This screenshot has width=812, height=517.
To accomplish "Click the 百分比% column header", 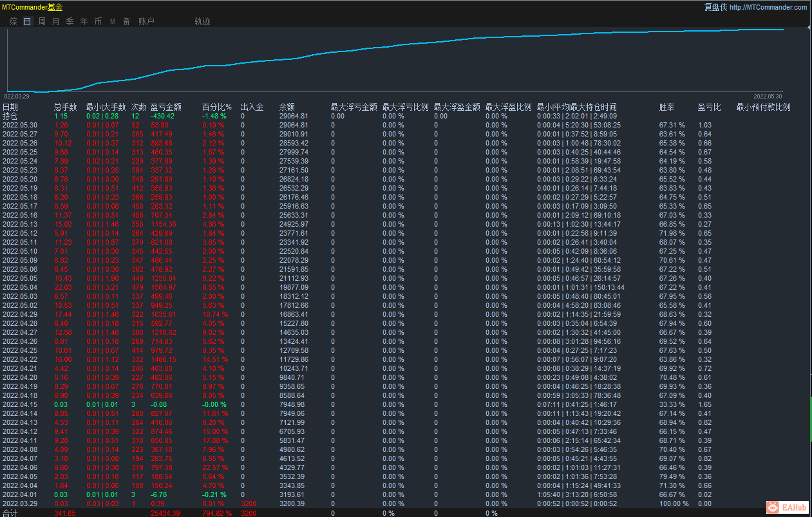I will click(216, 108).
